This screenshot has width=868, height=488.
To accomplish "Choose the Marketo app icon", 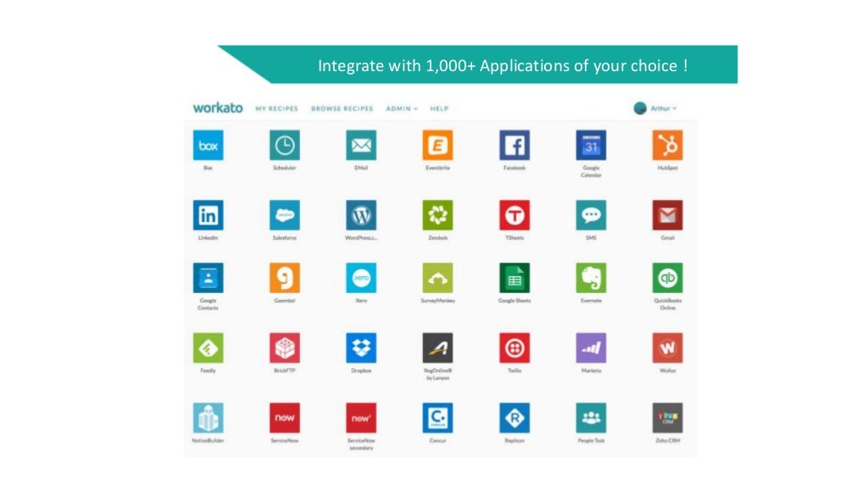I will [591, 347].
